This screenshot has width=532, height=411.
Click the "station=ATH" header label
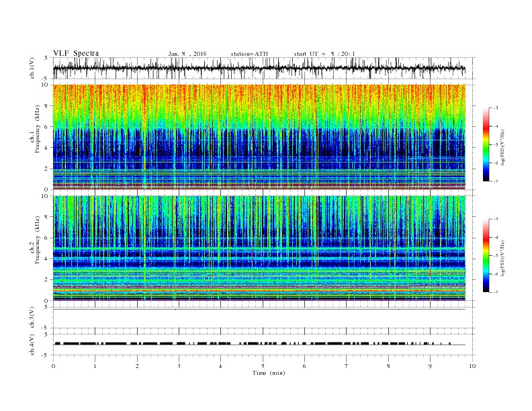pyautogui.click(x=249, y=54)
